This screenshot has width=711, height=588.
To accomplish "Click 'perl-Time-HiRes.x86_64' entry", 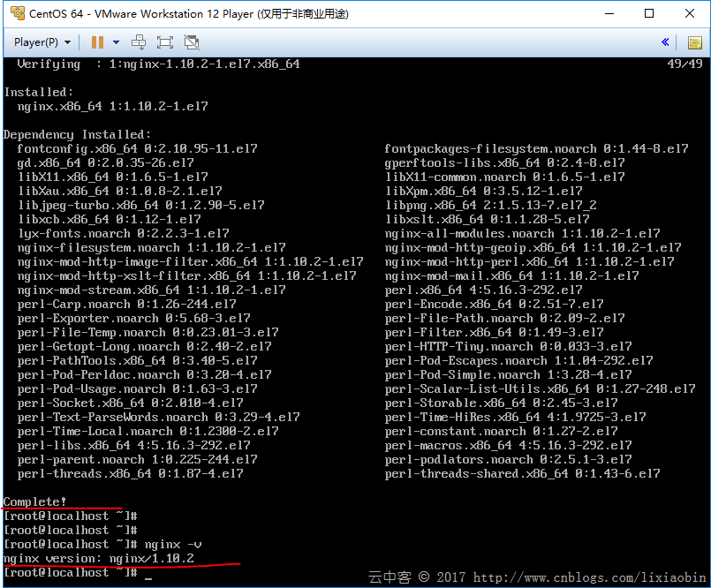I will point(515,417).
